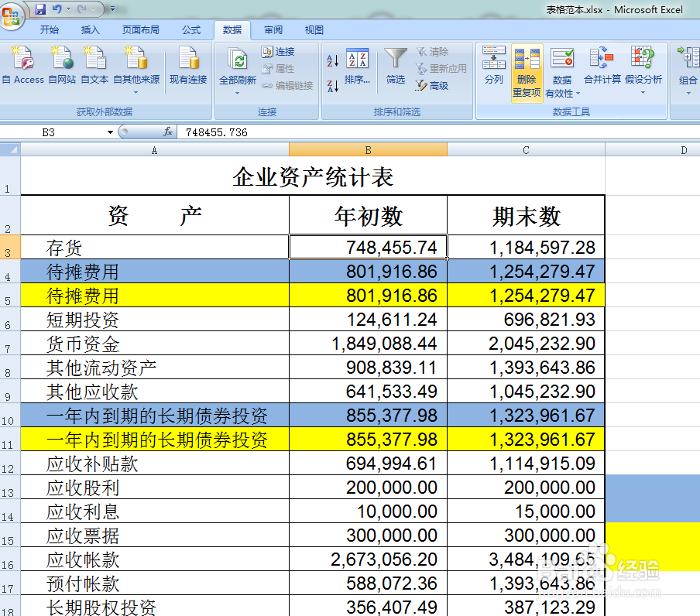Click the formula bar showing 748455.736
Image resolution: width=700 pixels, height=616 pixels.
click(x=438, y=132)
